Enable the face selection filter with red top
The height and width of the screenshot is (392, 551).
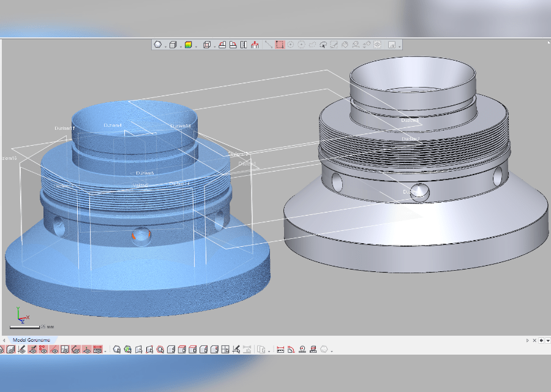182,350
